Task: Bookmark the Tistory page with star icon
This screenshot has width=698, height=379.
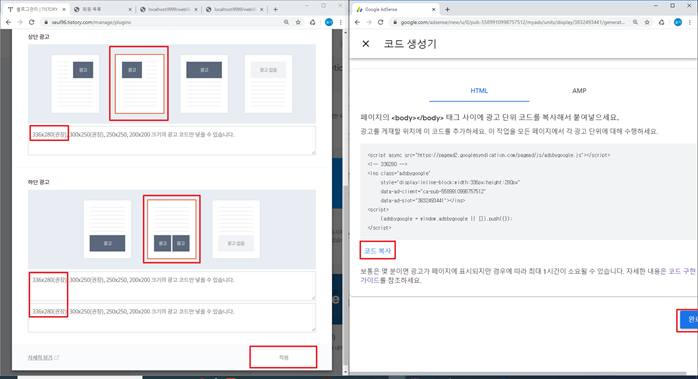Action: tap(298, 22)
